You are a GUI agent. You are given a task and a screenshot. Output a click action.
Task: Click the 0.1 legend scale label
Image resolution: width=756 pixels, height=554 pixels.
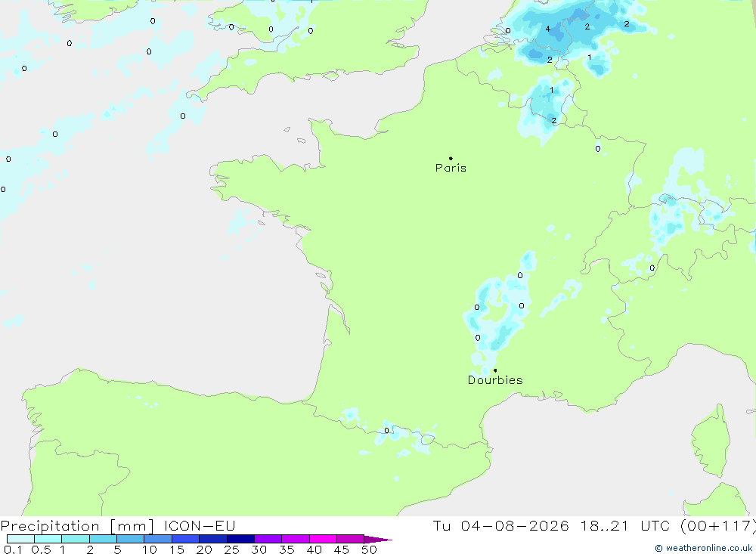[13, 549]
